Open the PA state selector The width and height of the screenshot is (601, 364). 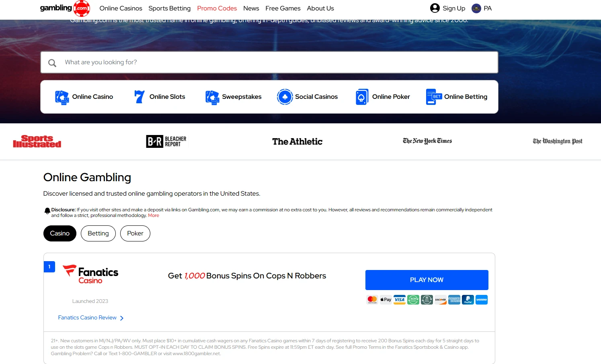tap(481, 8)
